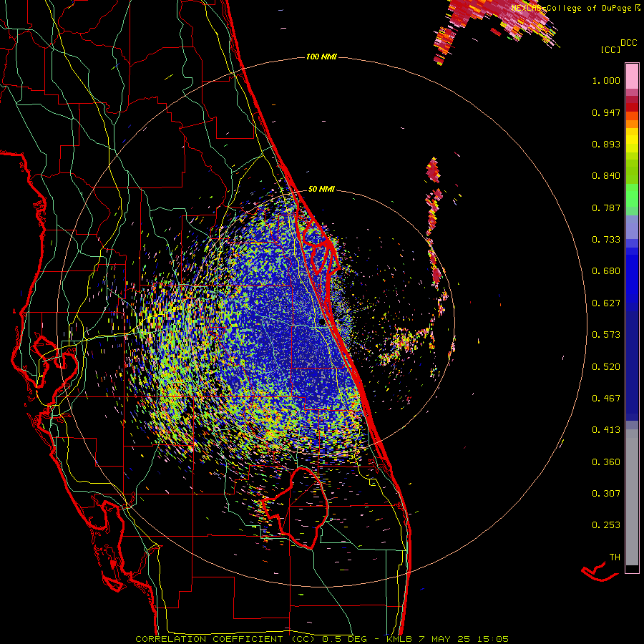Click the 0.893 scale value
Viewport: 644px width, 644px height.
point(606,144)
